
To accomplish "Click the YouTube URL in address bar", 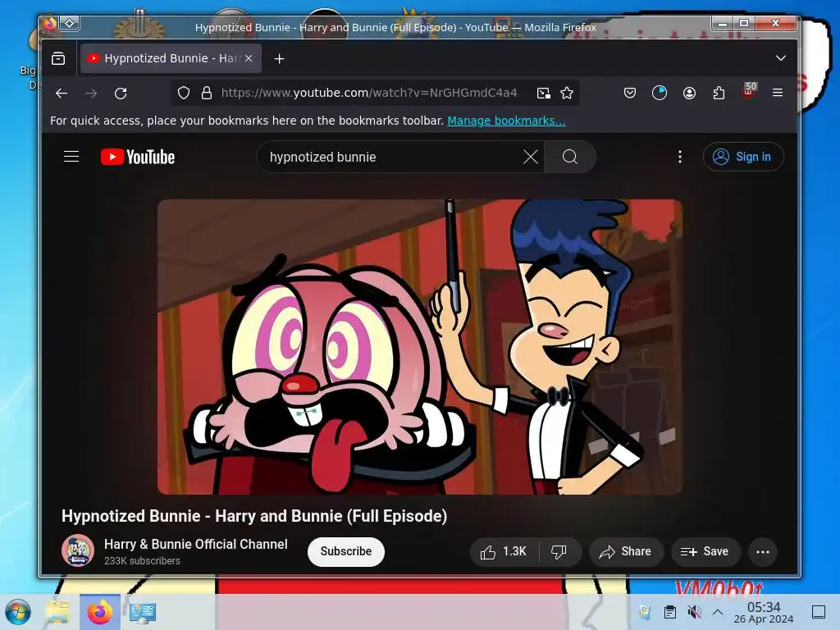I will (369, 93).
